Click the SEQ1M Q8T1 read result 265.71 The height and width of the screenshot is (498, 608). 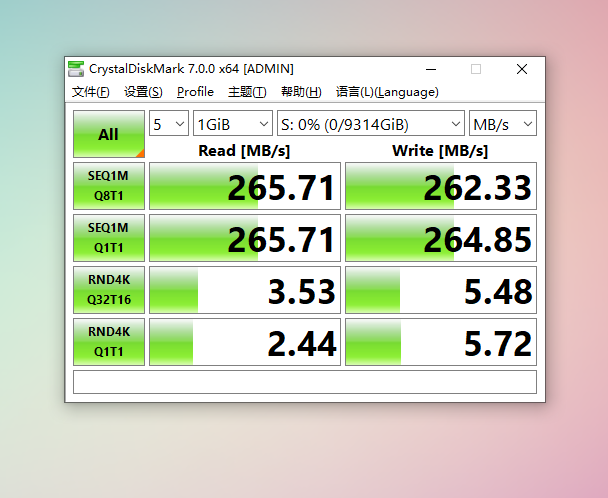(245, 186)
